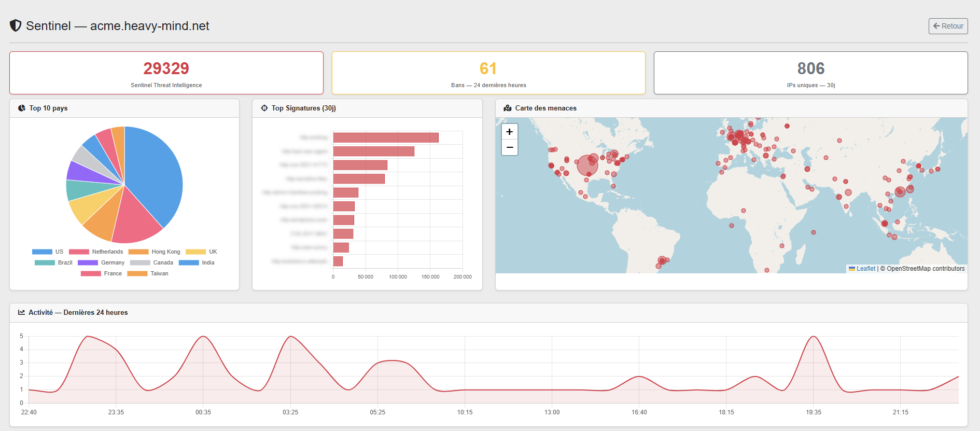Click the IPs uniques — 30j label
This screenshot has width=980, height=431.
[x=811, y=85]
